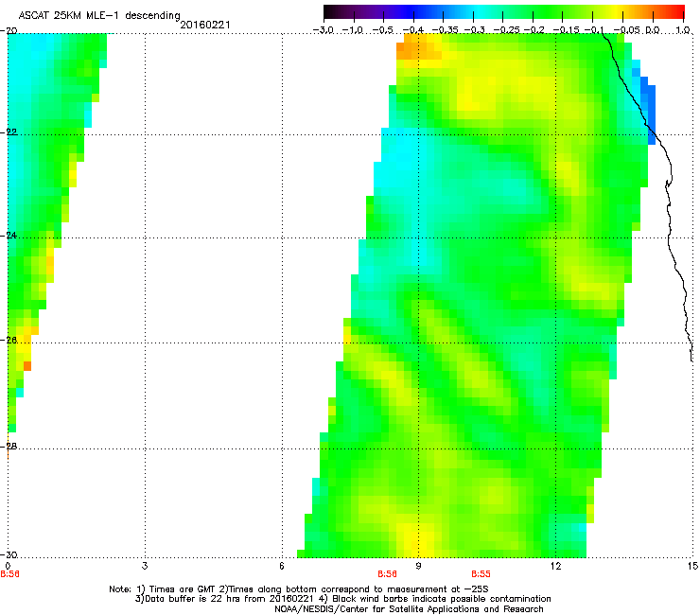
Task: Click the '6' longitude axis label
Action: [x=282, y=566]
